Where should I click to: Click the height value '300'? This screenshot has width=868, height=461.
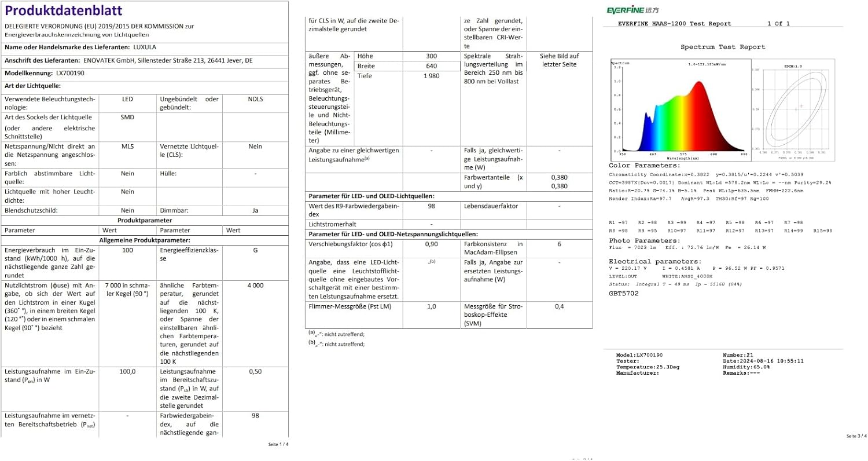pos(431,56)
